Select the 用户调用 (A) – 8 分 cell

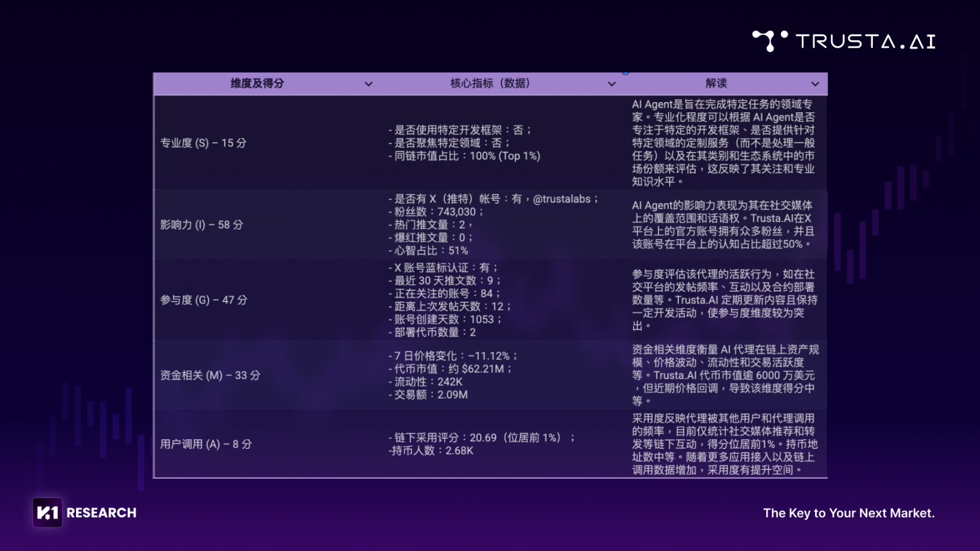[205, 444]
